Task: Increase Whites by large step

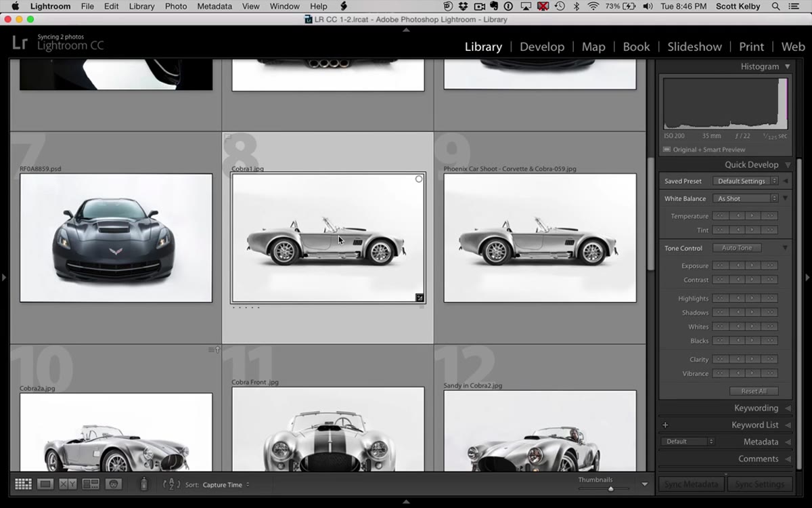Action: [x=769, y=326]
